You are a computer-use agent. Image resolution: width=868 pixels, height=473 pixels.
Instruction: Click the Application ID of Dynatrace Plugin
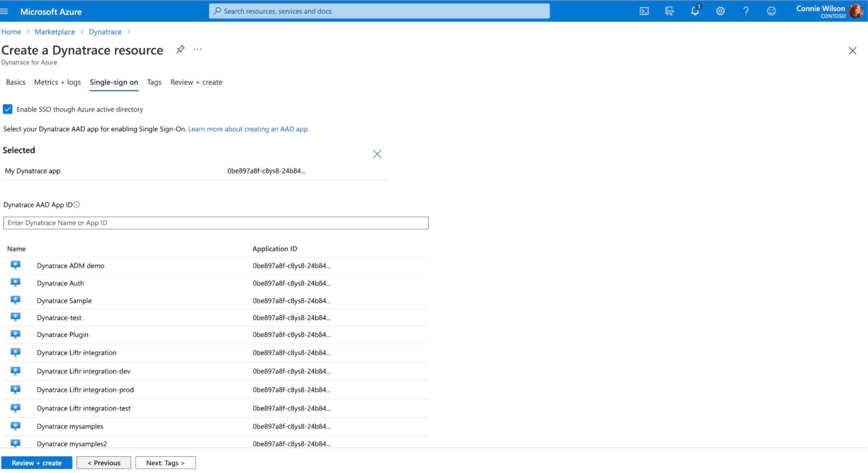coord(292,334)
